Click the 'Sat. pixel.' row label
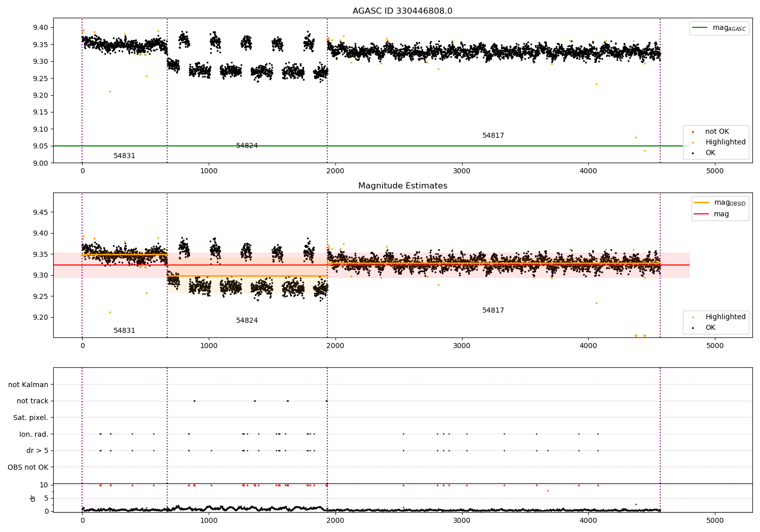 [x=30, y=418]
